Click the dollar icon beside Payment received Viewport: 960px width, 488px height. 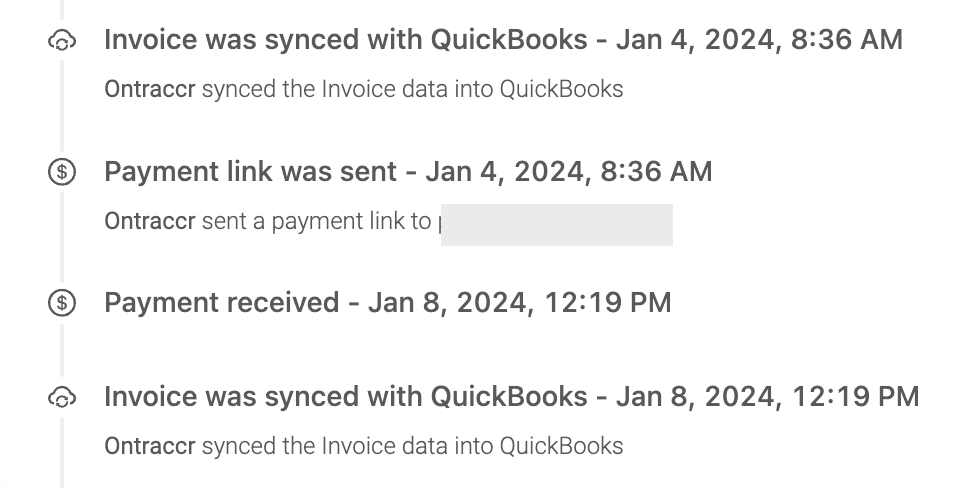pos(62,303)
